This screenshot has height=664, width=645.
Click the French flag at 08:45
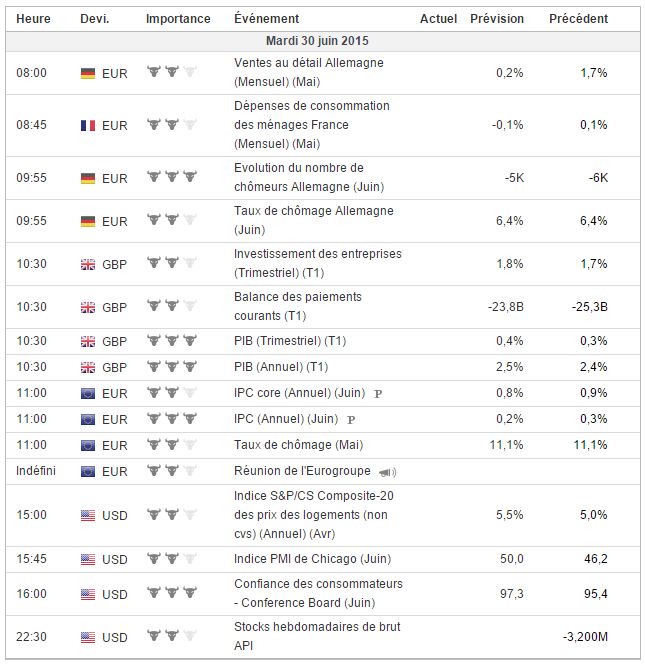click(87, 125)
